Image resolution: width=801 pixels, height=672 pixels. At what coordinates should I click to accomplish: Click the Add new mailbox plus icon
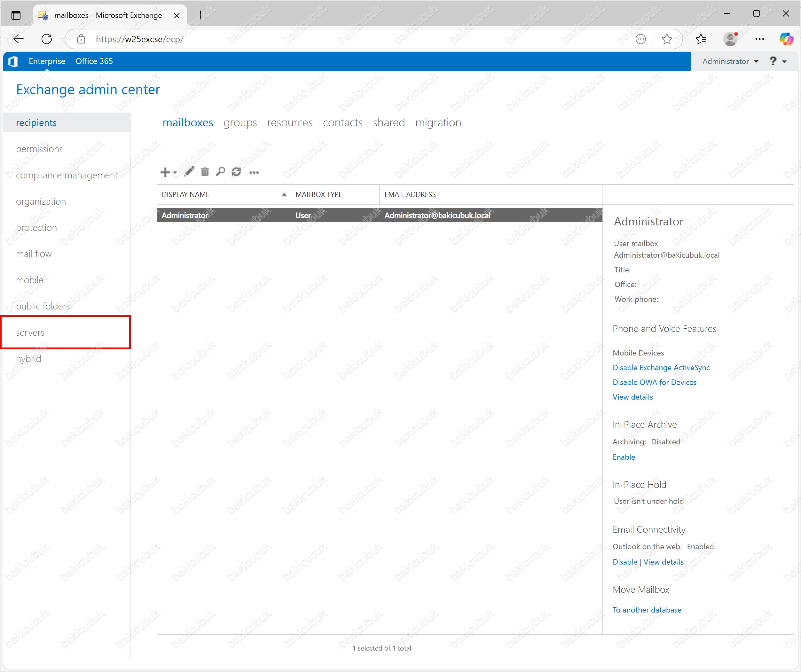[165, 172]
